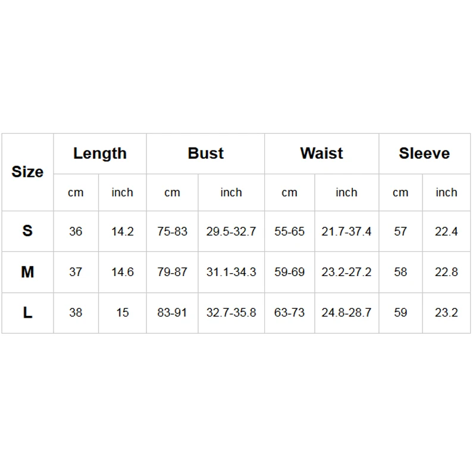
Task: Click the 63-73 waist cm cell
Action: pos(289,312)
